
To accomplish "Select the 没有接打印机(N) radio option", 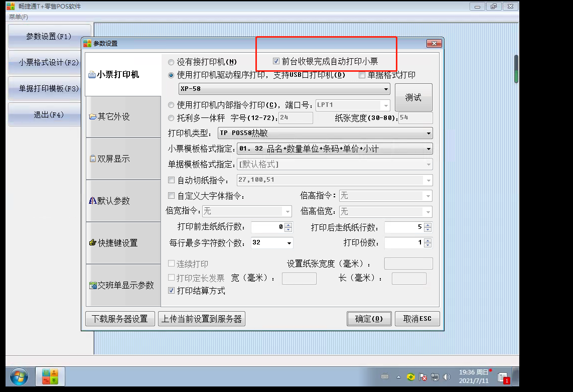I will [171, 62].
